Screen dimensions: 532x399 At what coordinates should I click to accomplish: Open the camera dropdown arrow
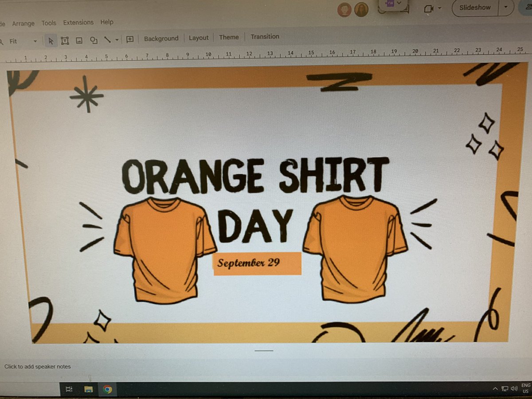[x=439, y=8]
